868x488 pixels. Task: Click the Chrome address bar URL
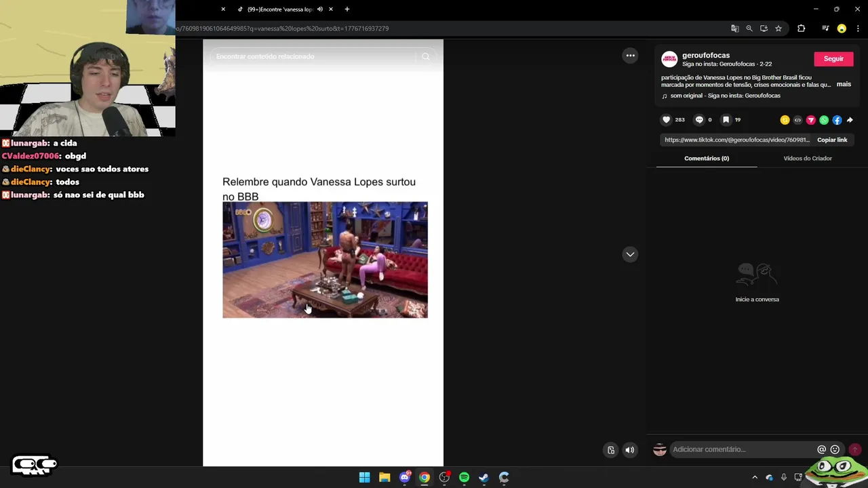click(282, 28)
